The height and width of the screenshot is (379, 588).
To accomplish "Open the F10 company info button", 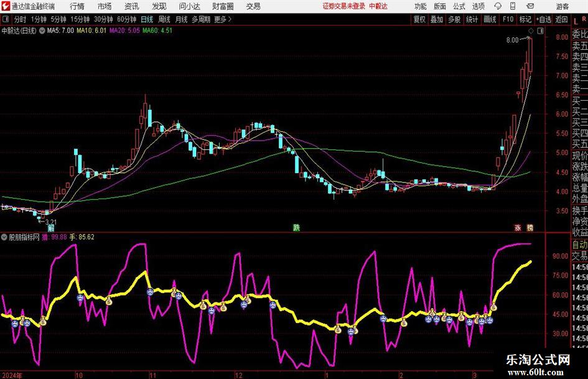I will pyautogui.click(x=508, y=19).
